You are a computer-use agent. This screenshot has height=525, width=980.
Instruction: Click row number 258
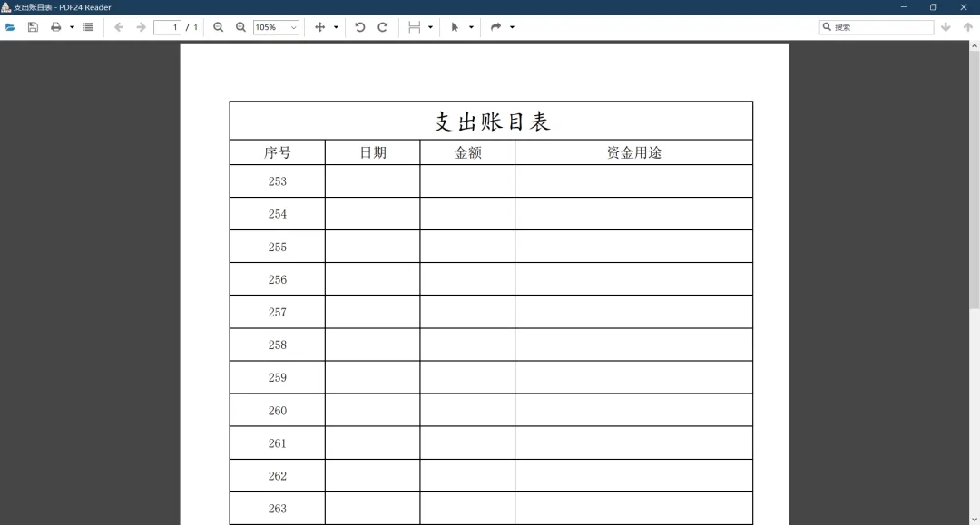pyautogui.click(x=278, y=345)
